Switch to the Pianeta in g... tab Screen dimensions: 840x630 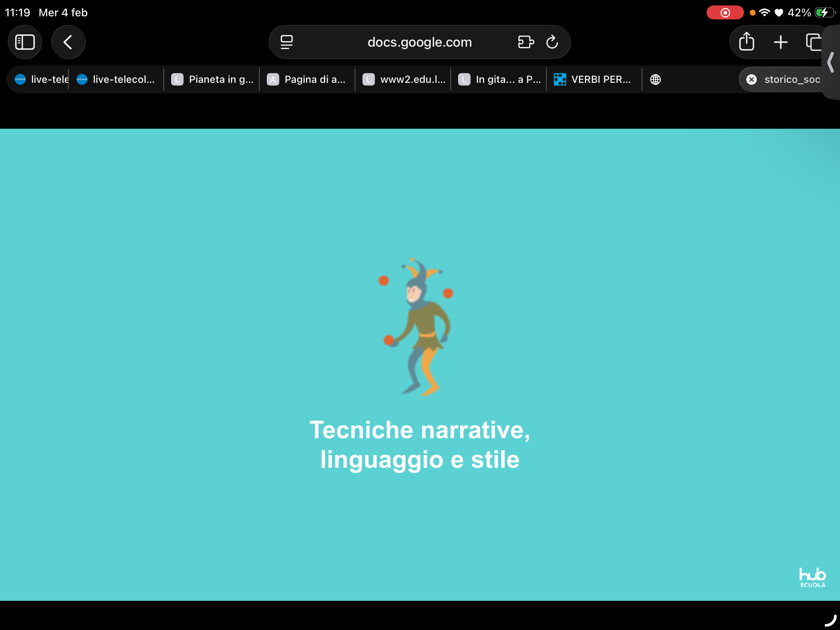[x=212, y=79]
